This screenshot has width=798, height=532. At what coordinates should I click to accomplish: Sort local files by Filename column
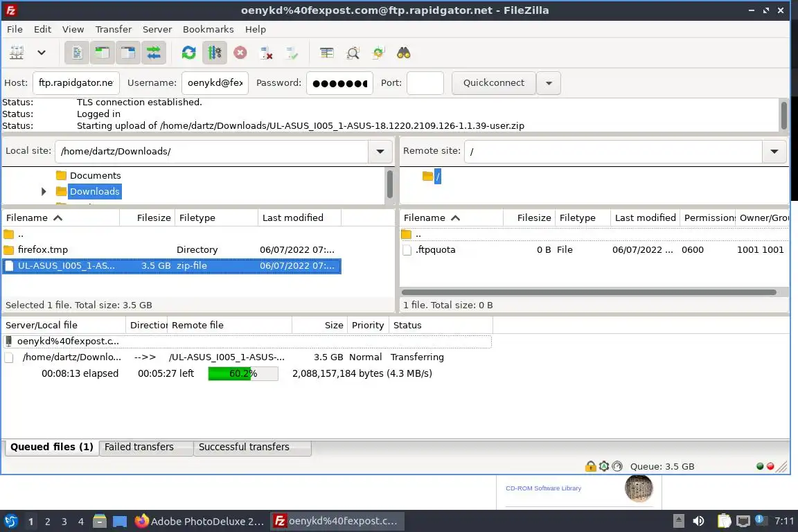coord(60,218)
